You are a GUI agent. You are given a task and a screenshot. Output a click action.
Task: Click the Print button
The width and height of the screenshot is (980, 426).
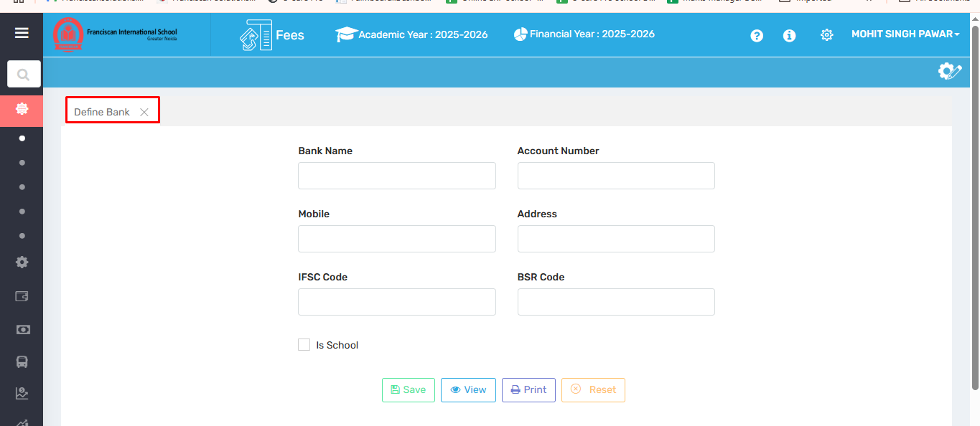pyautogui.click(x=528, y=389)
